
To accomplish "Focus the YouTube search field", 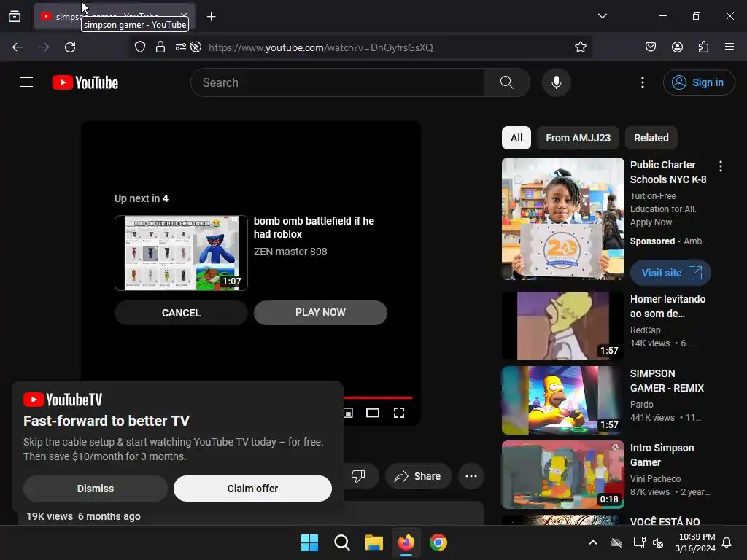I will [x=337, y=82].
